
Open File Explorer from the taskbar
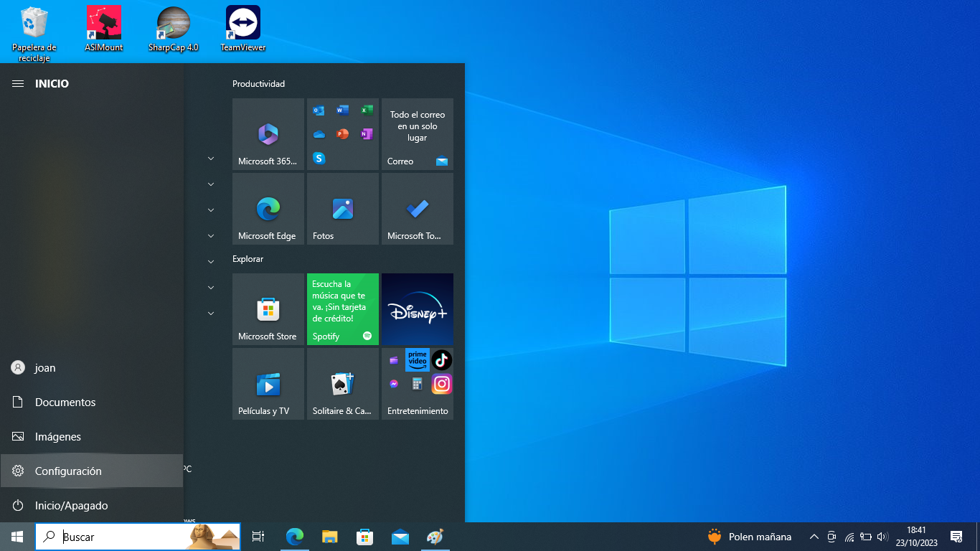click(x=330, y=537)
